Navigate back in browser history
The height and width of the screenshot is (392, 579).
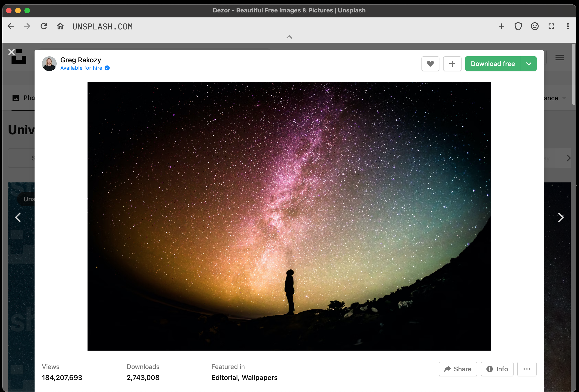click(11, 26)
